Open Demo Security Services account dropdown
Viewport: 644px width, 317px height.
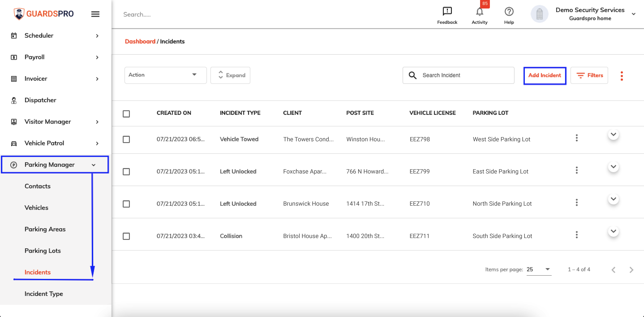tap(633, 14)
